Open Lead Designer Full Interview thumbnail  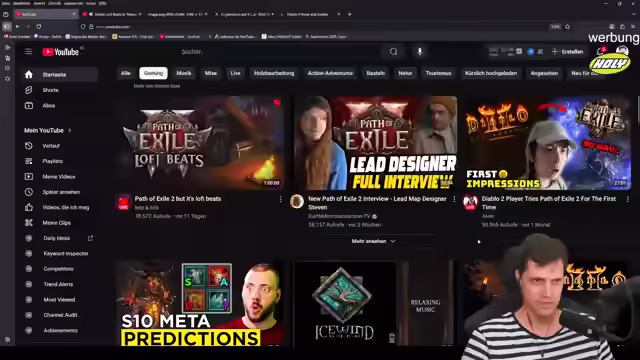[x=375, y=143]
